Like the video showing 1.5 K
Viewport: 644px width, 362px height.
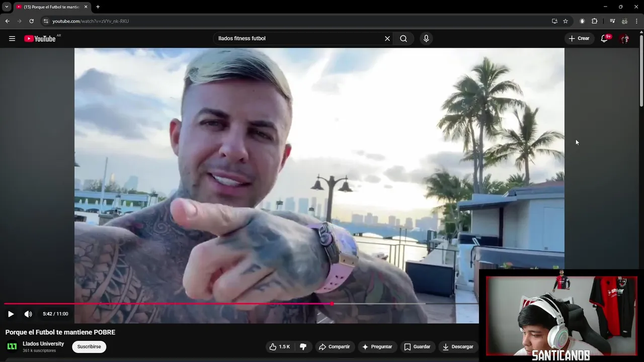tap(279, 347)
